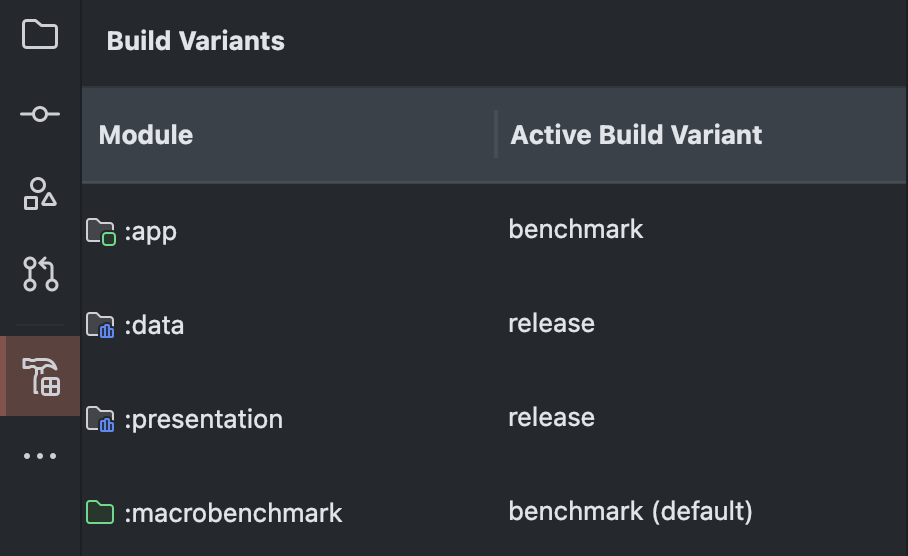Select the :macrobenchmark module row
Image resolution: width=908 pixels, height=556 pixels.
[x=494, y=512]
